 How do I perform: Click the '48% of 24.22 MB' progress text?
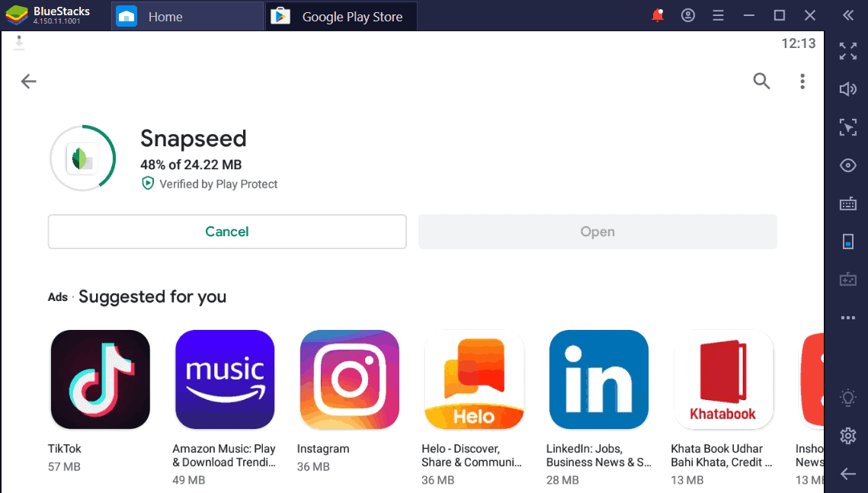[191, 165]
